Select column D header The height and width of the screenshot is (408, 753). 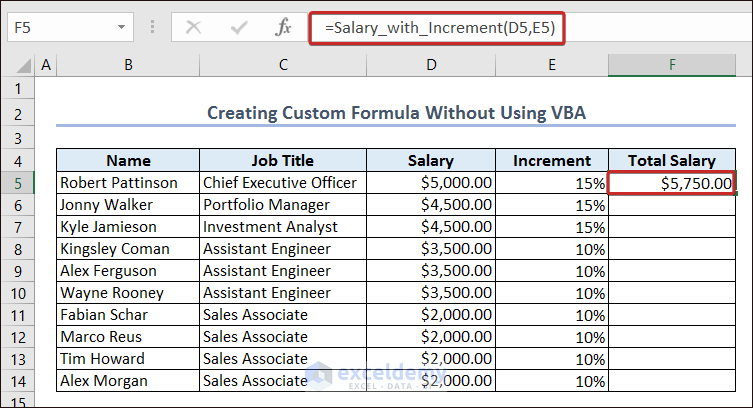pyautogui.click(x=431, y=66)
